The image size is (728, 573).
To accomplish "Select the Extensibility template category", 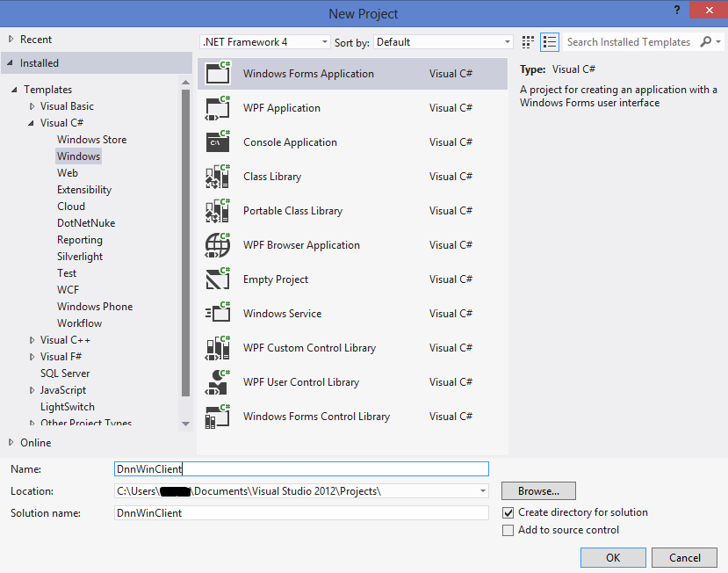I will [x=84, y=190].
